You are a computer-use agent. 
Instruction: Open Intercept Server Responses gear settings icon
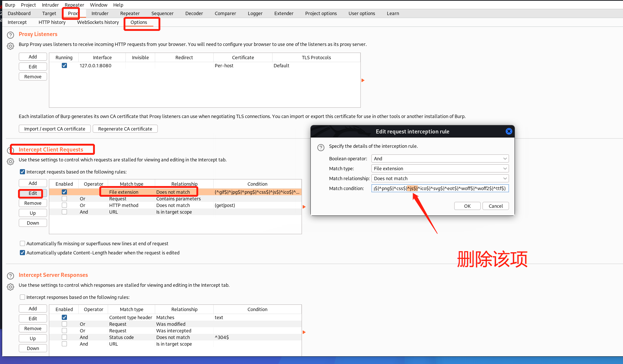pos(11,287)
